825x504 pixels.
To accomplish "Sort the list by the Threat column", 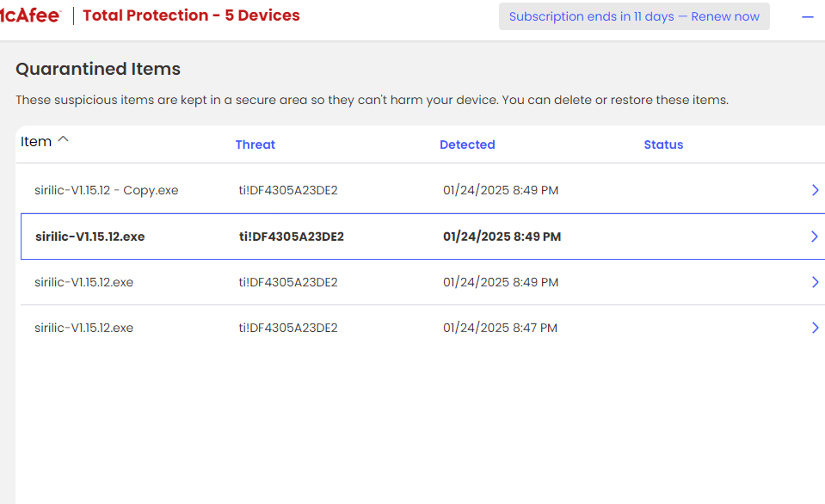I will point(256,144).
